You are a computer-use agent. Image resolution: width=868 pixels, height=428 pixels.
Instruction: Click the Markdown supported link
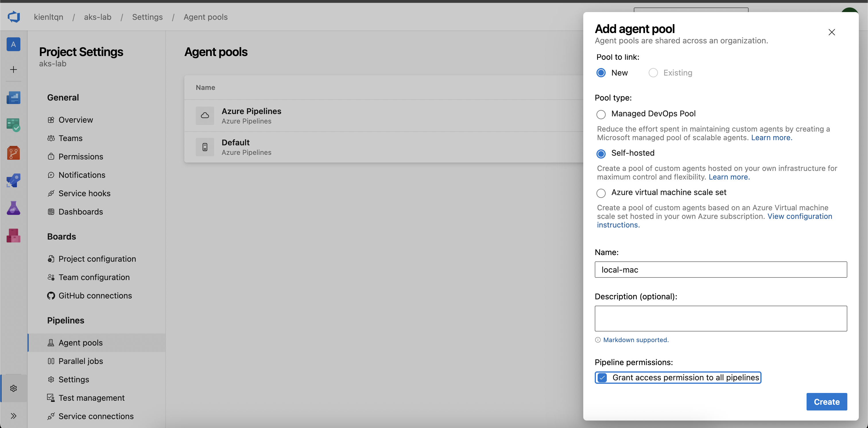tap(636, 340)
